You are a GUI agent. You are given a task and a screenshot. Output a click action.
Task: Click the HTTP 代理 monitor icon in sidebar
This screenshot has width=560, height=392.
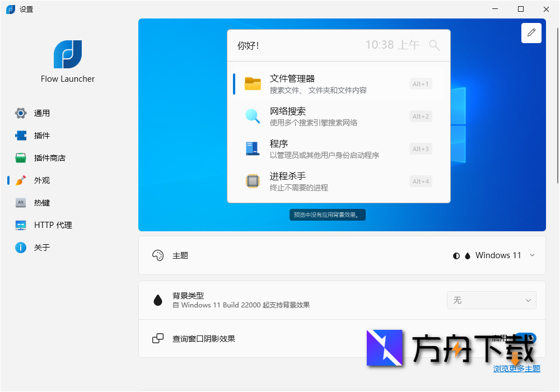coord(21,225)
